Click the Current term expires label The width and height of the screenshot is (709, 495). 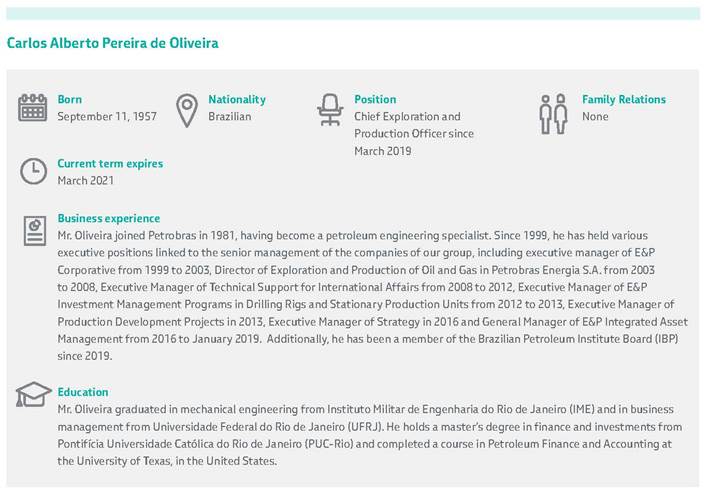[x=110, y=163]
